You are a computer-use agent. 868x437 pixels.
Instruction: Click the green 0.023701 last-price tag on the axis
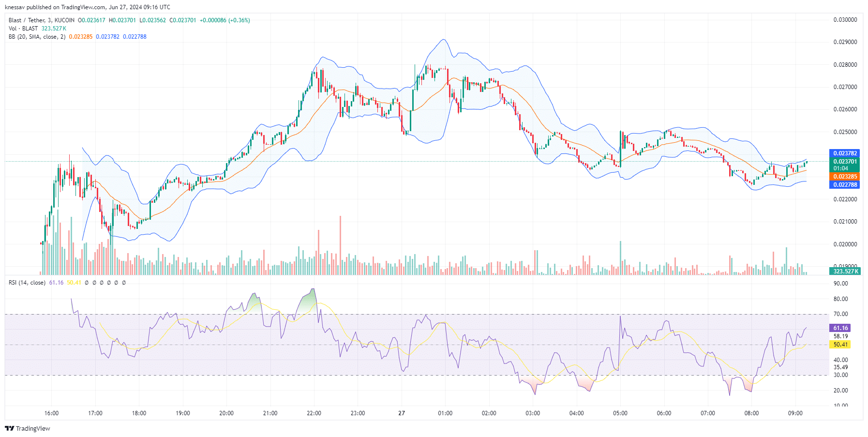844,162
